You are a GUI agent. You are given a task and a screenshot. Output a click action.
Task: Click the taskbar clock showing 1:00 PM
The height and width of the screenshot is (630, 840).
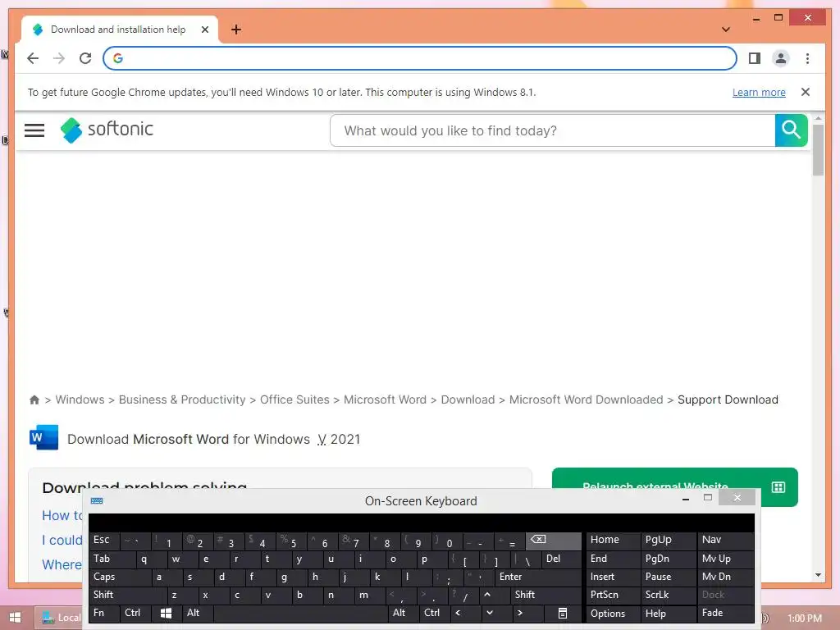coord(804,618)
